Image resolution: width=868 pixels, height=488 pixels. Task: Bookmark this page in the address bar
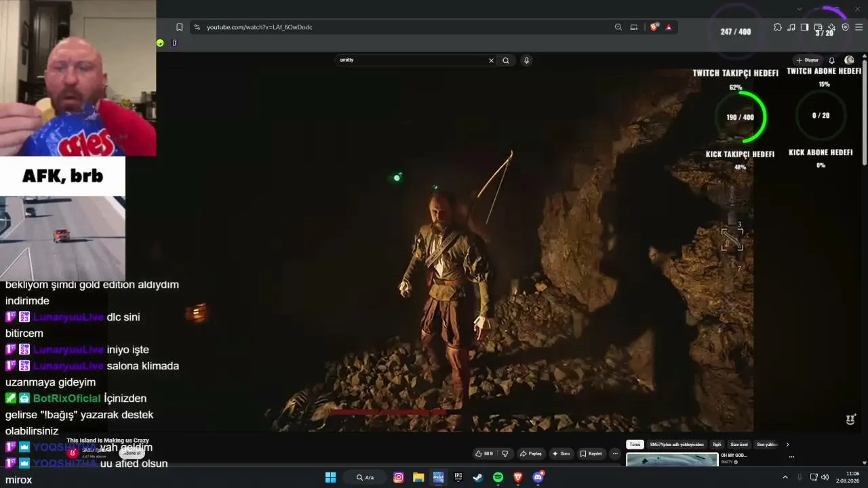click(179, 27)
